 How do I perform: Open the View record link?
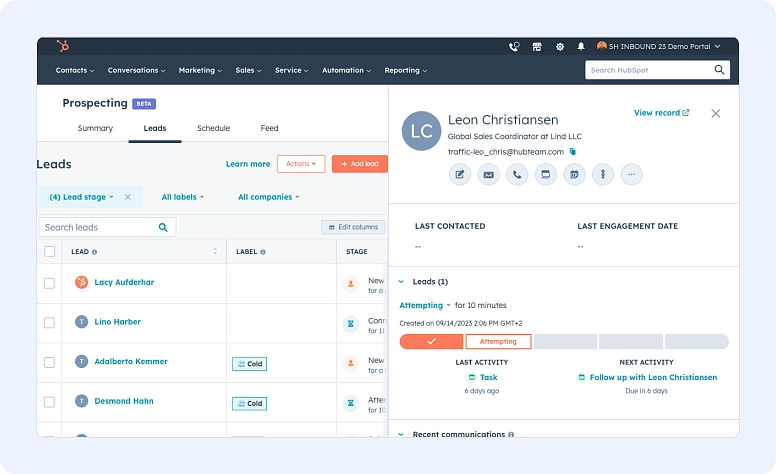pos(661,113)
